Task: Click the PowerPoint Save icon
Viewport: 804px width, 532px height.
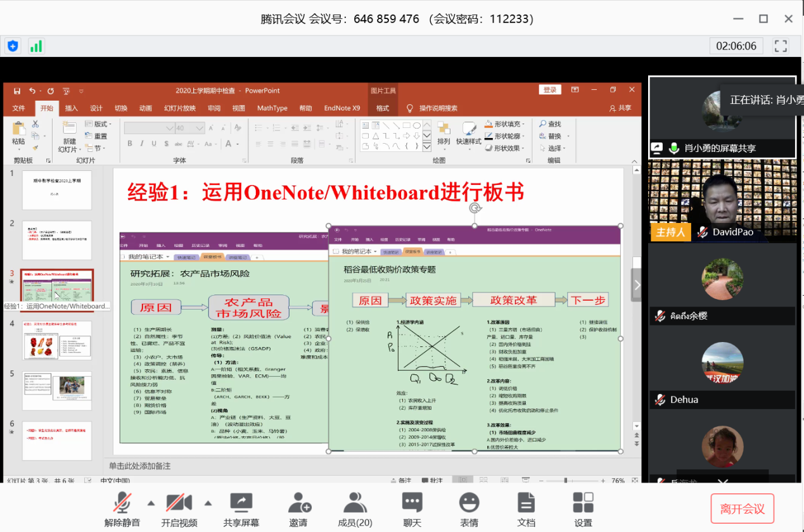Action: tap(16, 91)
